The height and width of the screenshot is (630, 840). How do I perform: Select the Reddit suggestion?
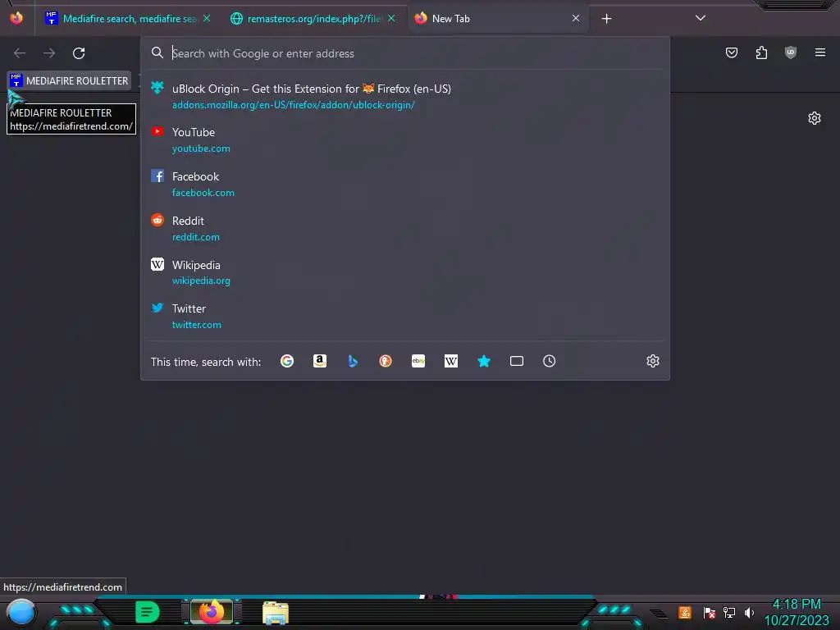tap(405, 228)
